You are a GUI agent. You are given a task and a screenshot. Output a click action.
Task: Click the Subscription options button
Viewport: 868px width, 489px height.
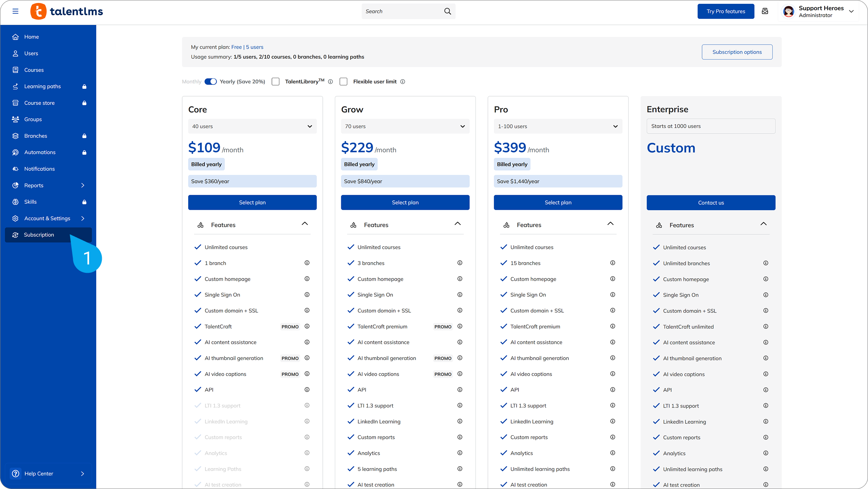click(x=737, y=52)
